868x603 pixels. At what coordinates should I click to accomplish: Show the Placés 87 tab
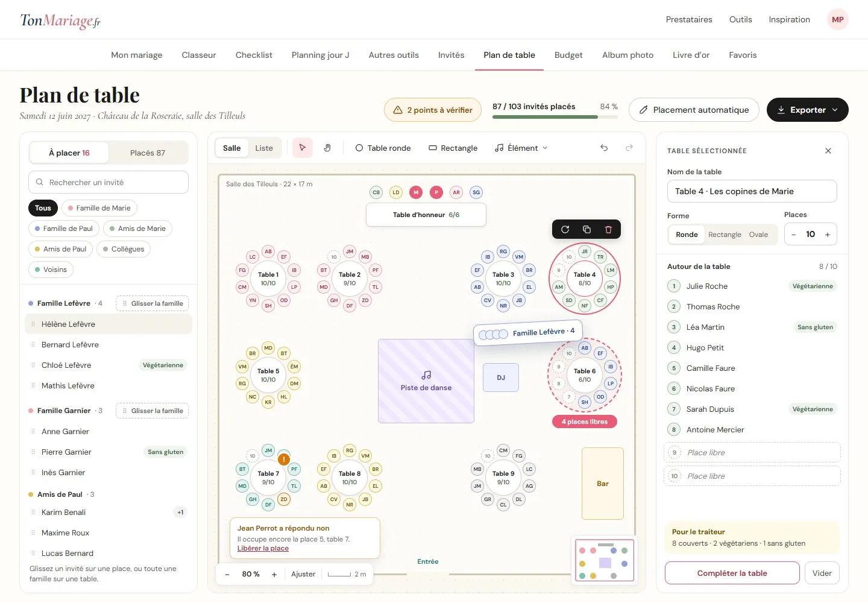pos(148,153)
